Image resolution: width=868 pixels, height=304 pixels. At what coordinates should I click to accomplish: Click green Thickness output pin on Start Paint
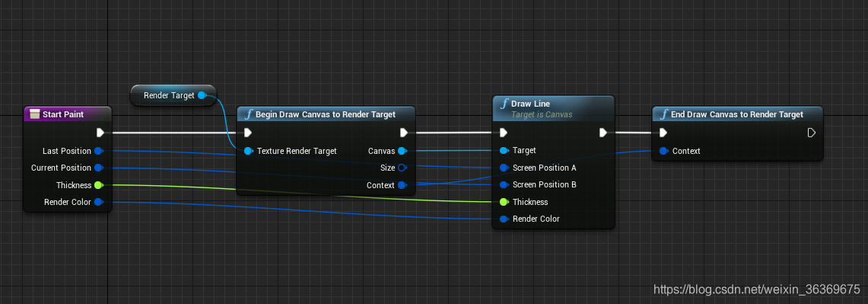[x=99, y=184]
